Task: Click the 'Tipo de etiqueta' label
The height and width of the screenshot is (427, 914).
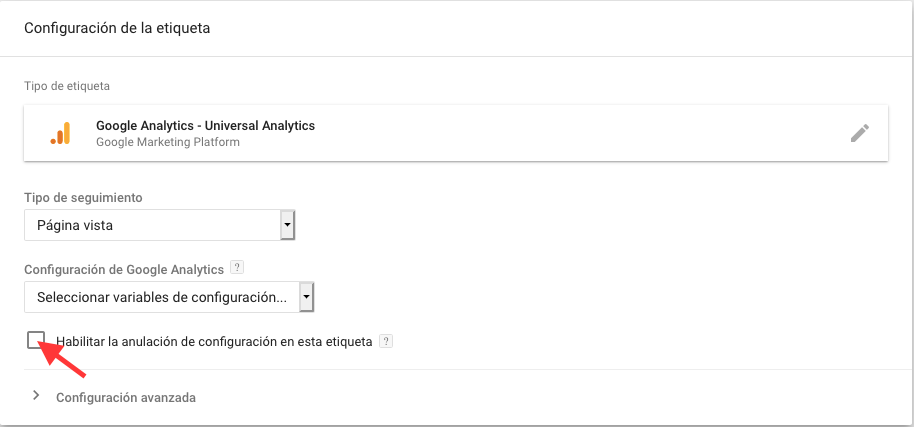Action: point(67,86)
